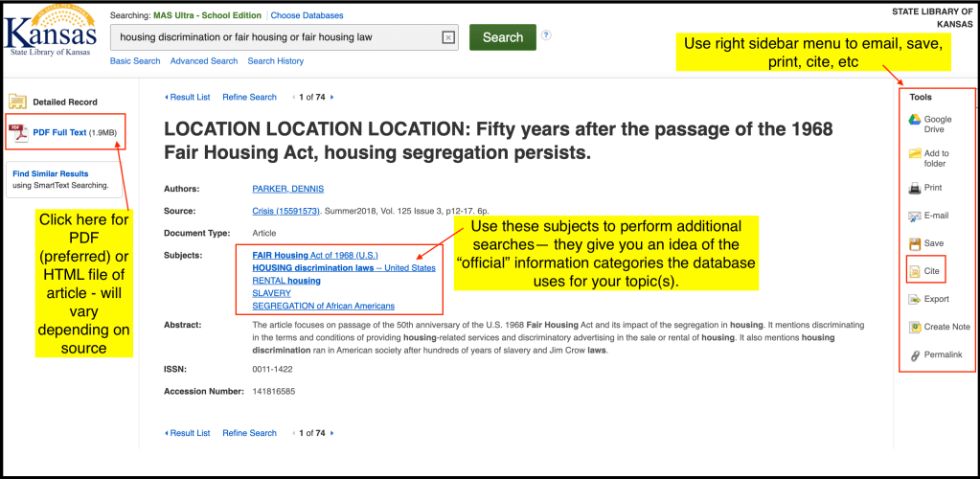Click the Google Drive icon in Tools
The height and width of the screenshot is (479, 980).
click(914, 124)
